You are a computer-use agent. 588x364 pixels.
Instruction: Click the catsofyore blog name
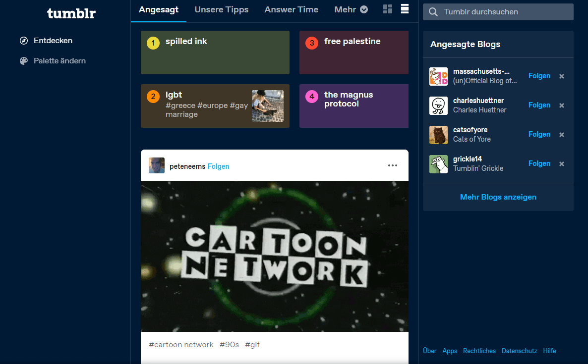[470, 130]
